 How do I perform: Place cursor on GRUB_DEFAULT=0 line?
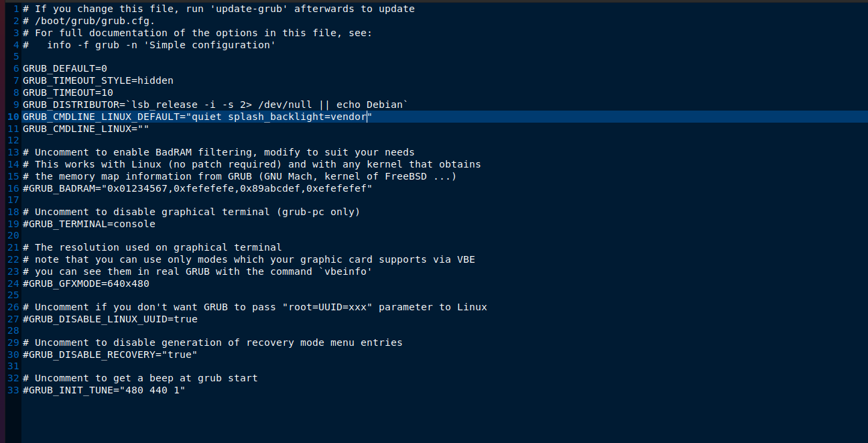tap(65, 69)
